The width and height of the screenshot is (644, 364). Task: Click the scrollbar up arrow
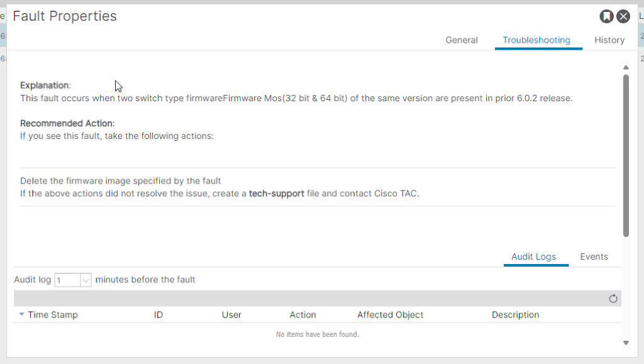tap(626, 67)
